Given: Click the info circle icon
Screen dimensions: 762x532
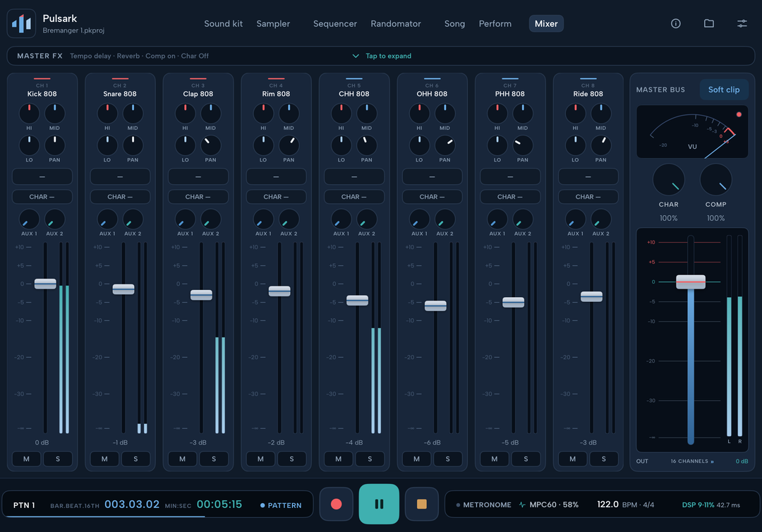Looking at the screenshot, I should pos(675,23).
